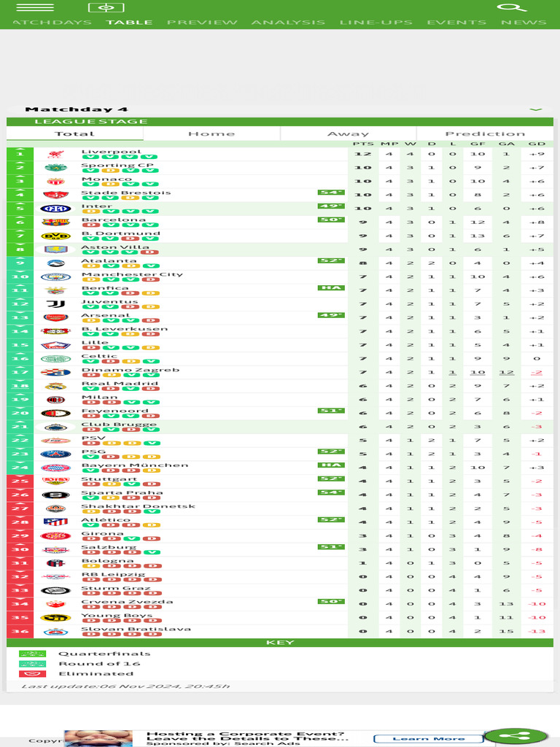Open the RB Leipzig team link
Screen dimensions: 560x747
[x=113, y=574]
